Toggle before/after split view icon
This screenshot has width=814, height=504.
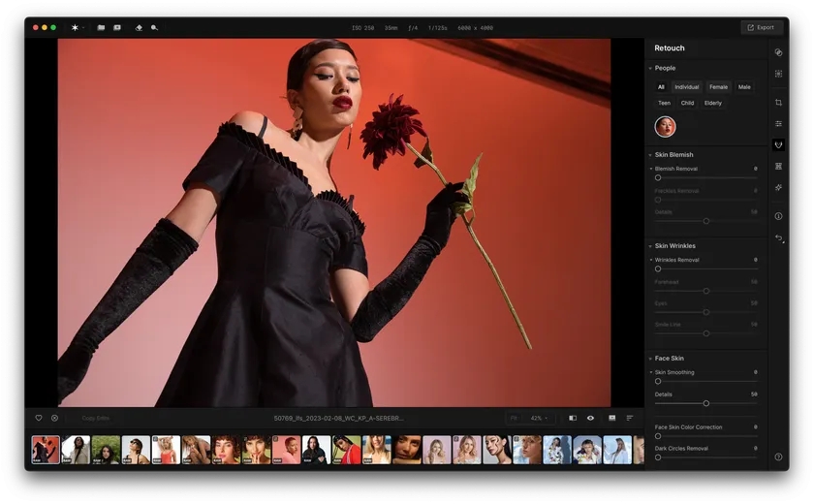573,418
